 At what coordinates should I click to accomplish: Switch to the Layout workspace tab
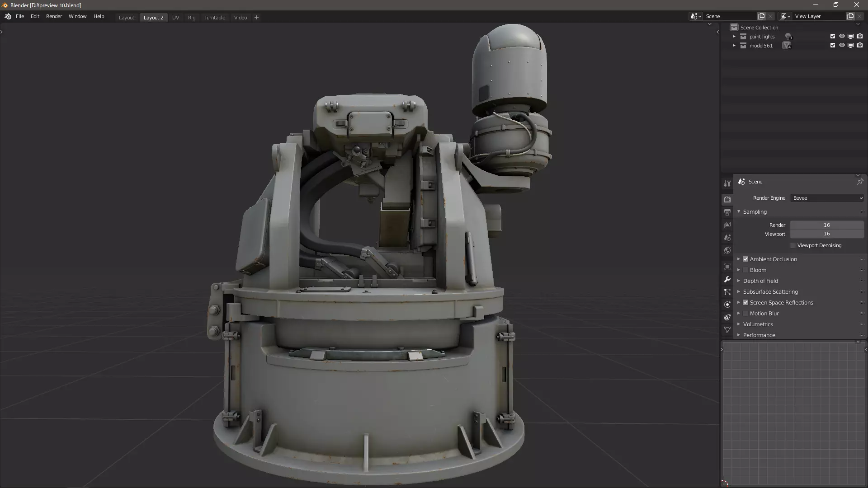(x=127, y=18)
